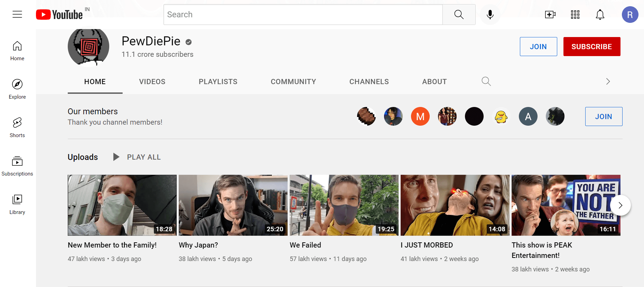This screenshot has width=644, height=287.
Task: Open Library in sidebar
Action: (17, 205)
